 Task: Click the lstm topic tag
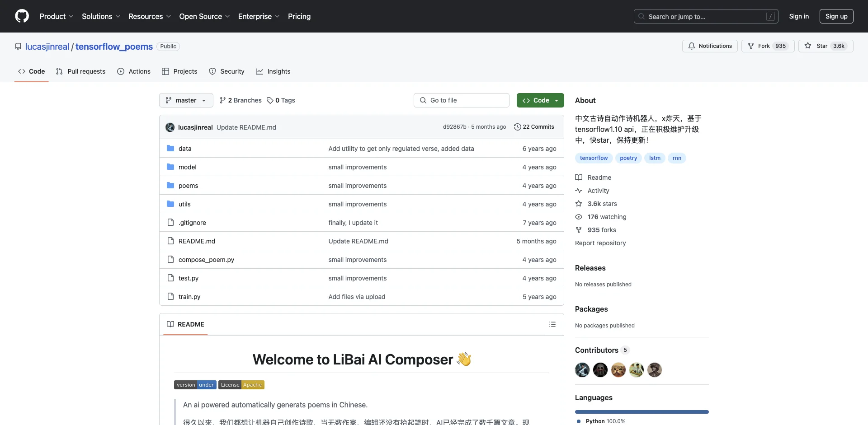click(655, 158)
